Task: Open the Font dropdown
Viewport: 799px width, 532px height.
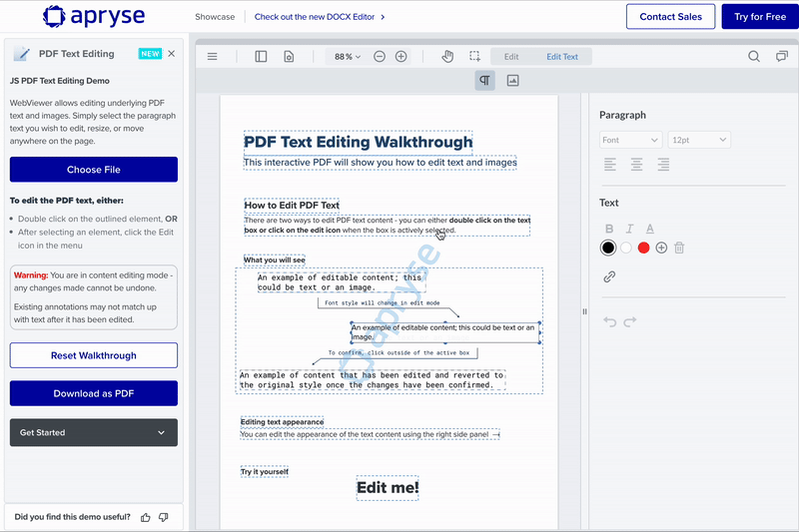Action: tap(630, 140)
